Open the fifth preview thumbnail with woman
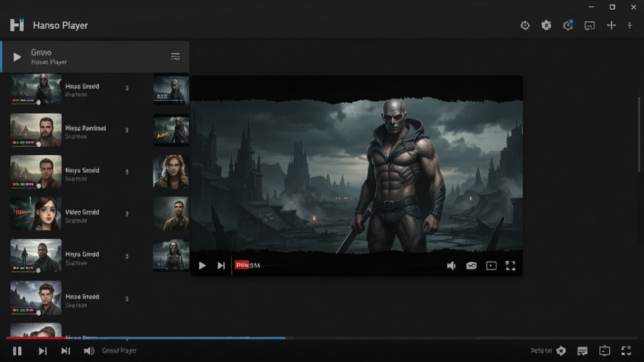Viewport: 644px width, 362px height. point(171,256)
